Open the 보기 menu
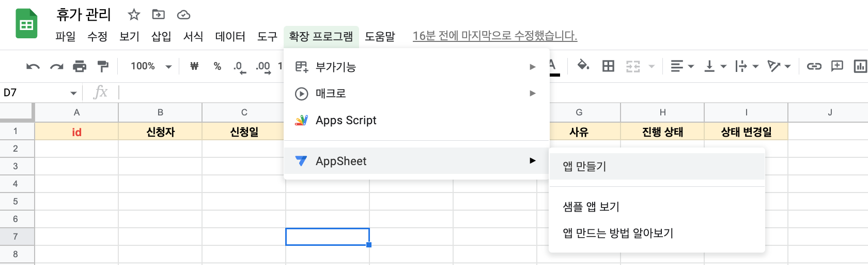Image resolution: width=868 pixels, height=265 pixels. click(x=130, y=36)
